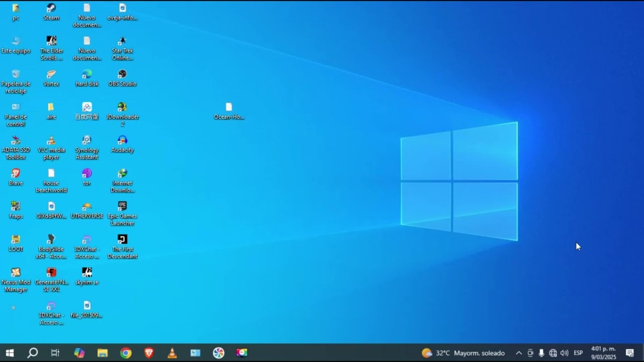Open the Steam desktop shortcut

[51, 12]
